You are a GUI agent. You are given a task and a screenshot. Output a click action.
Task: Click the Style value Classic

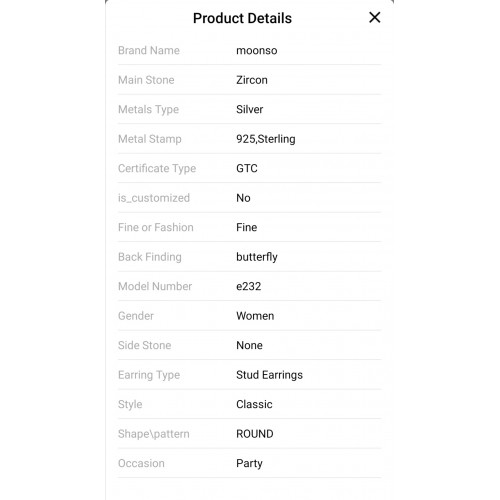pyautogui.click(x=254, y=404)
